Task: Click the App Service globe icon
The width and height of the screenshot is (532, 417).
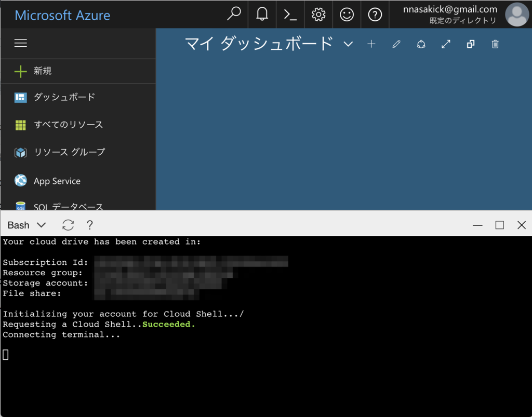Action: pos(20,180)
